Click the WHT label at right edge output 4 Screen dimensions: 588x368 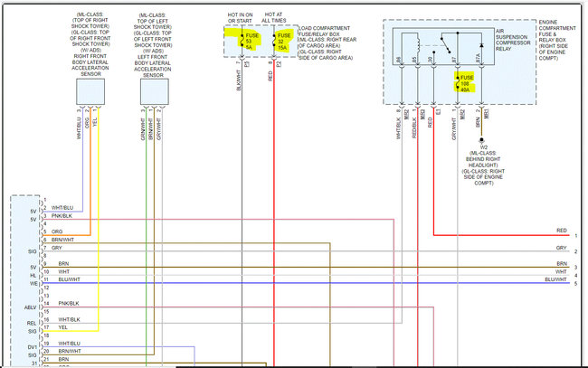click(x=561, y=271)
